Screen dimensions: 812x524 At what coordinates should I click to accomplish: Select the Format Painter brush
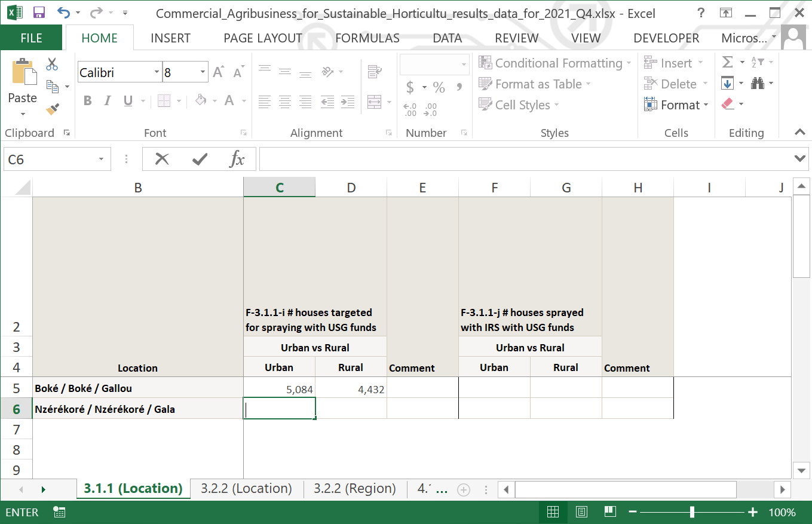click(x=53, y=109)
